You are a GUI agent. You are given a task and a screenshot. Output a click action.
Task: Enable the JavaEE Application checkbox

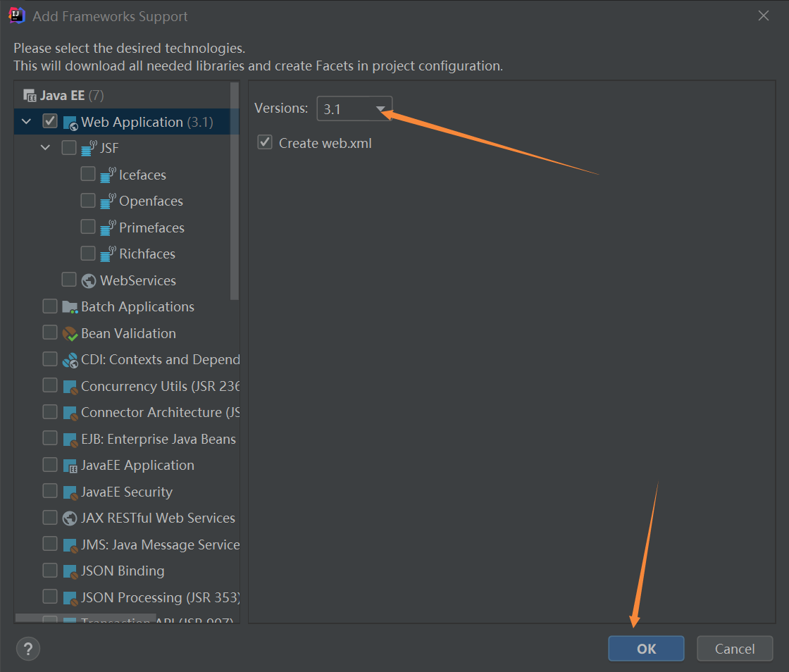coord(50,464)
